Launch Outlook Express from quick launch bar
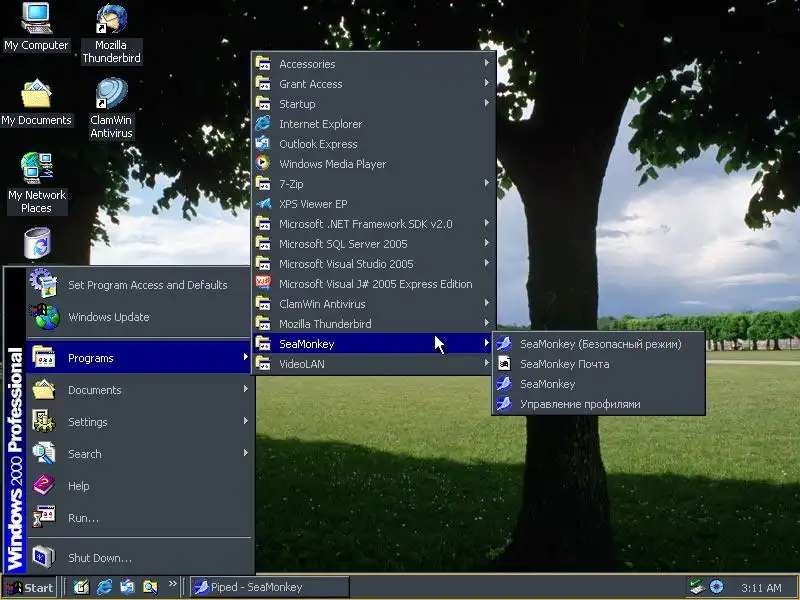 point(127,587)
